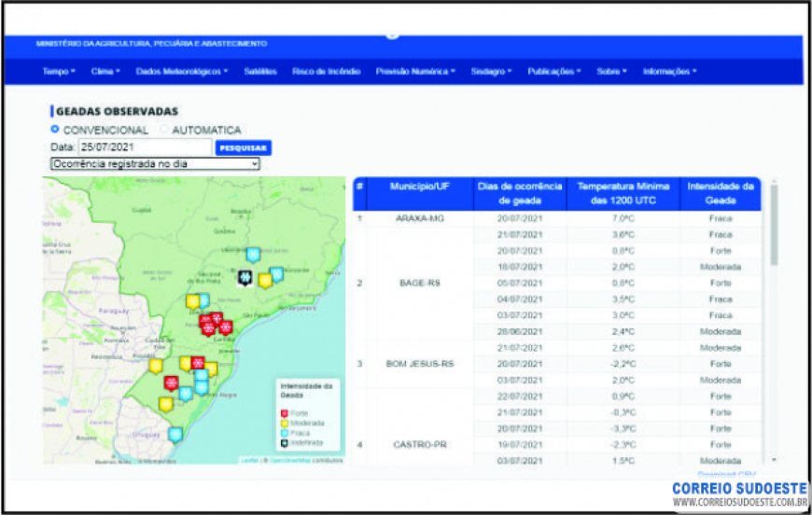The width and height of the screenshot is (812, 515).
Task: Click the table scrollbar down arrow
Action: [774, 460]
